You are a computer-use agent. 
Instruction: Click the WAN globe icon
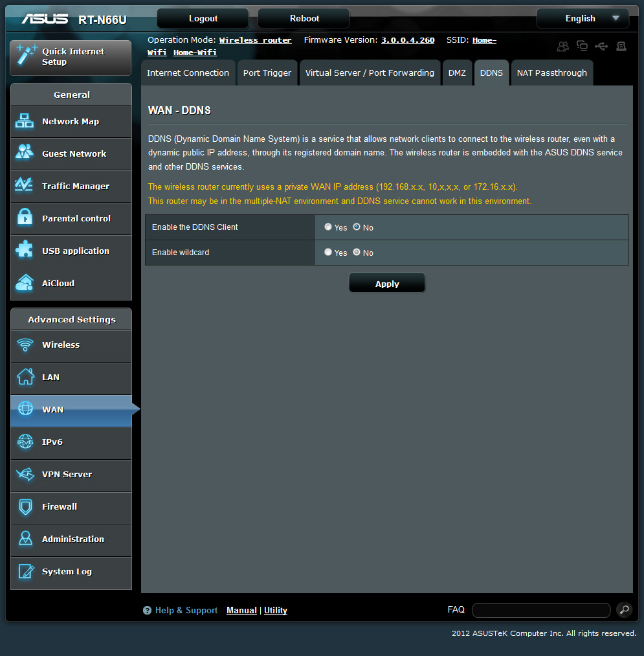click(x=25, y=409)
